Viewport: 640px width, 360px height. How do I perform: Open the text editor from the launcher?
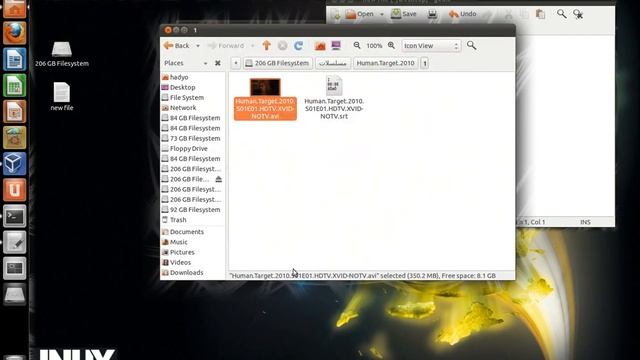pos(15,242)
